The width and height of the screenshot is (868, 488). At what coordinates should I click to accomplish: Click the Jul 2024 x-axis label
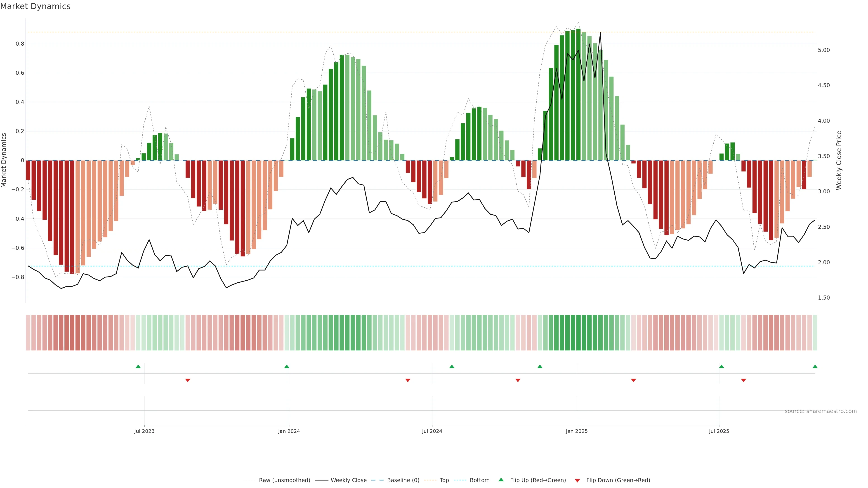coord(432,431)
